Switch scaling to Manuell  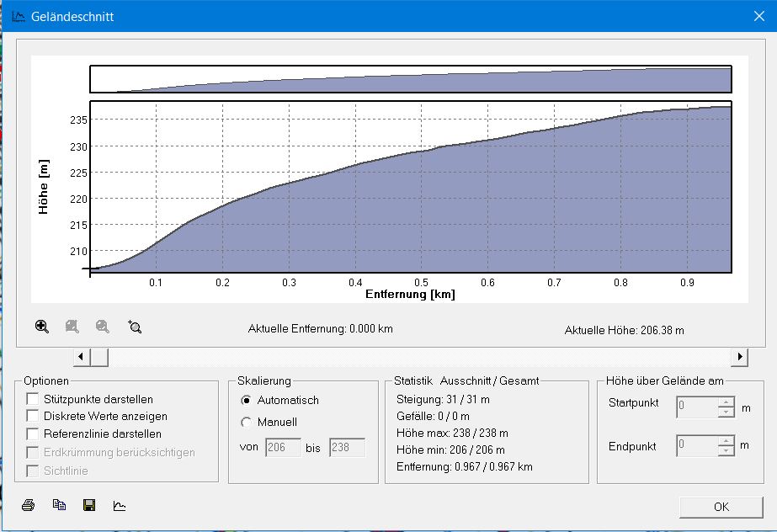tap(247, 423)
